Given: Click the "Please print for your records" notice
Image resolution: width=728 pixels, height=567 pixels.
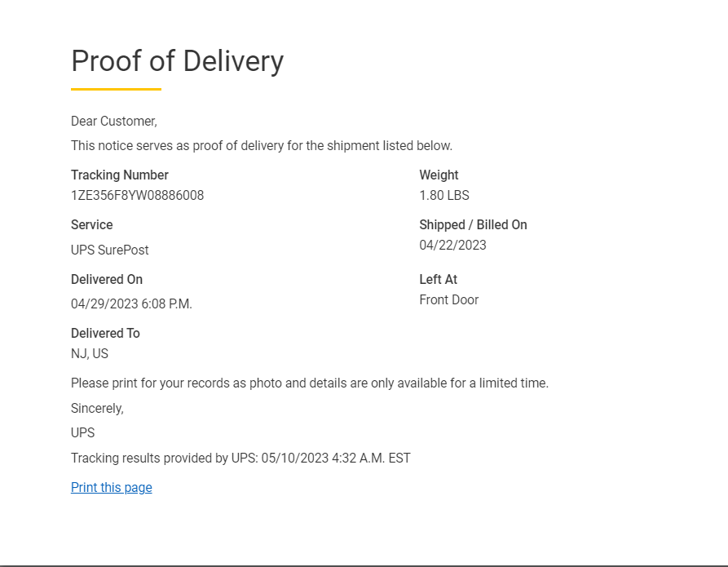Looking at the screenshot, I should [x=310, y=383].
